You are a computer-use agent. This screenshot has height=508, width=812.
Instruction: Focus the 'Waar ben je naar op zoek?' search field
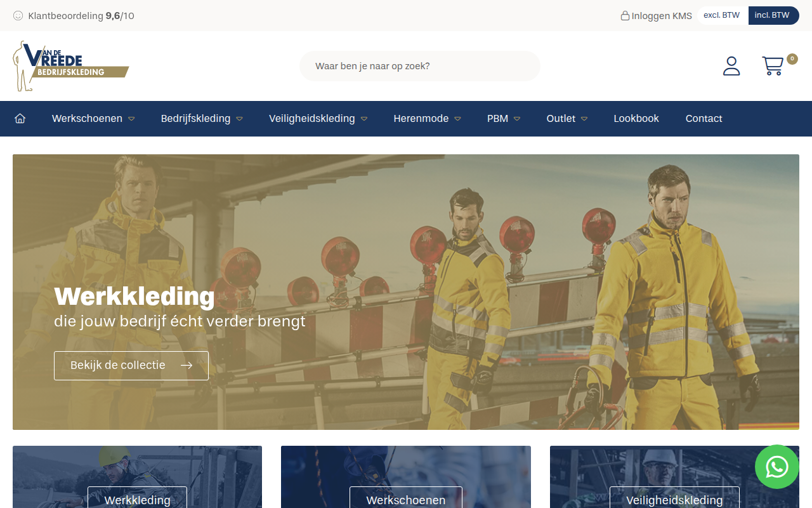click(x=420, y=66)
